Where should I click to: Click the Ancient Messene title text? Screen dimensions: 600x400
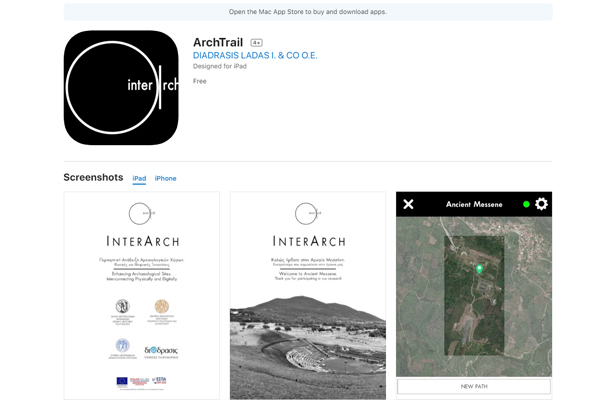[474, 204]
